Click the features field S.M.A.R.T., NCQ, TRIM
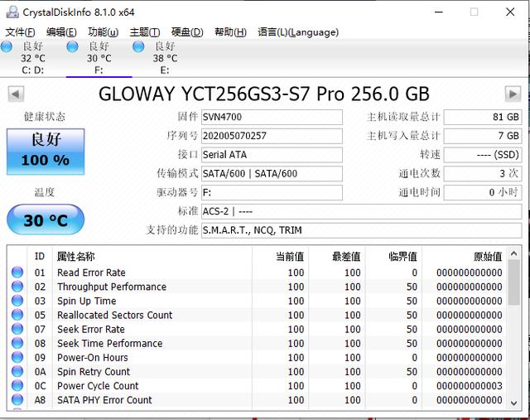The height and width of the screenshot is (420, 530). [362, 230]
